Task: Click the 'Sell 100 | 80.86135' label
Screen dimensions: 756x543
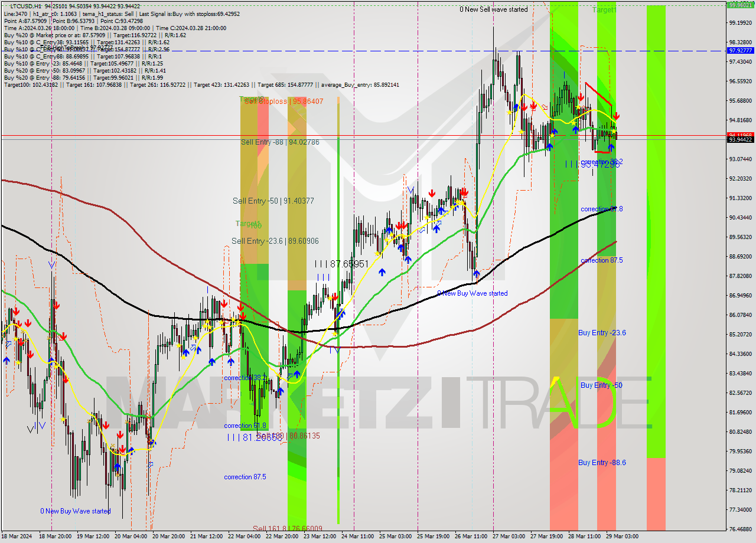Action: (288, 436)
